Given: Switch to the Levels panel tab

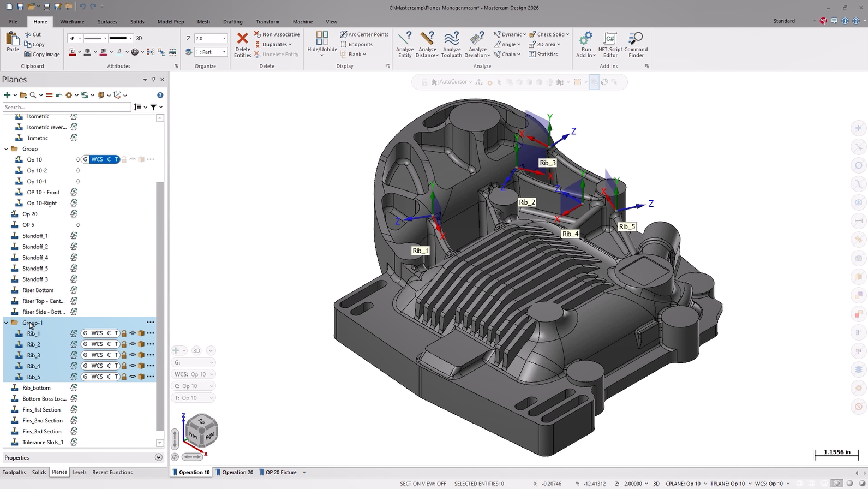Looking at the screenshot, I should pyautogui.click(x=80, y=472).
